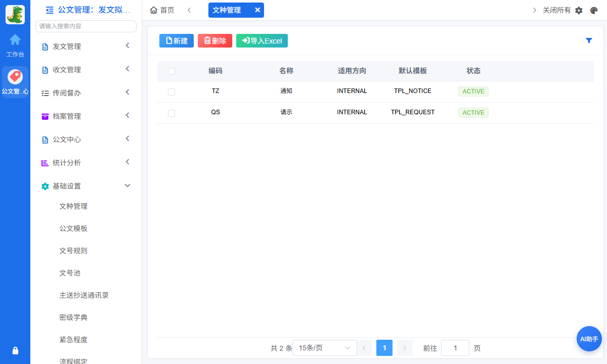Click 关闭所有 link

coord(557,10)
